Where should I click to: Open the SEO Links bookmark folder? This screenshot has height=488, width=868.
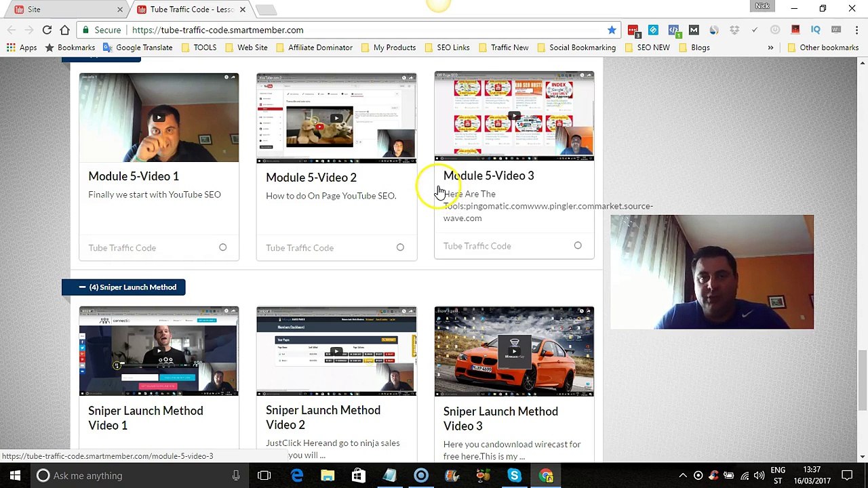446,47
